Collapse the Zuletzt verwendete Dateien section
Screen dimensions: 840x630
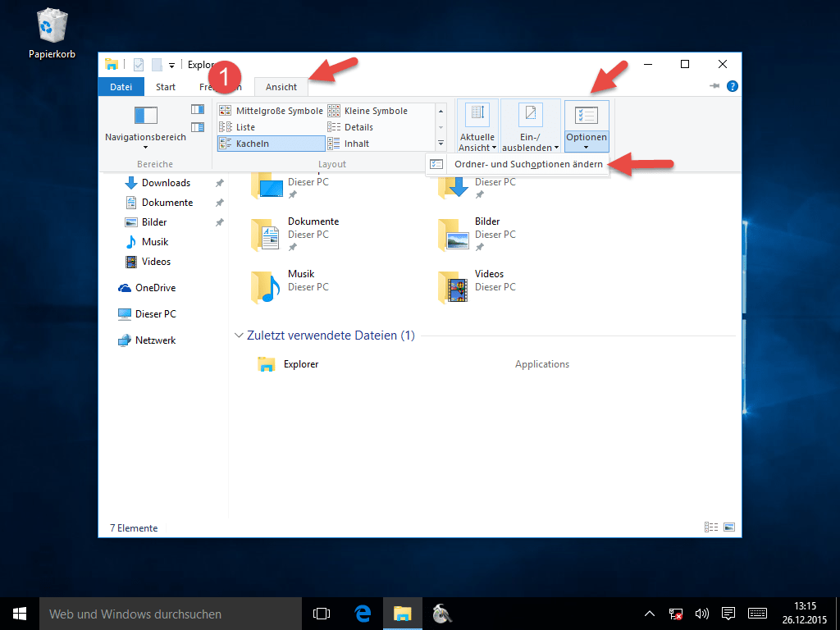pyautogui.click(x=239, y=336)
